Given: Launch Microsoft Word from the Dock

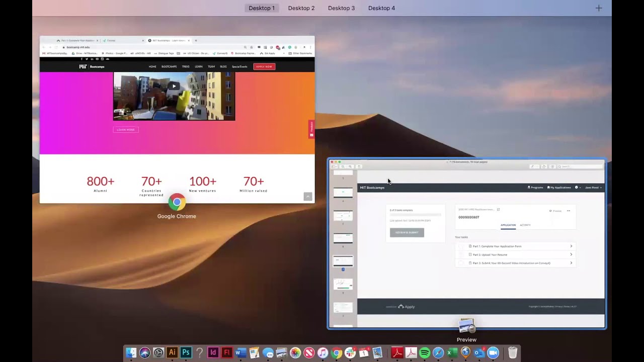Looking at the screenshot, I should click(240, 353).
